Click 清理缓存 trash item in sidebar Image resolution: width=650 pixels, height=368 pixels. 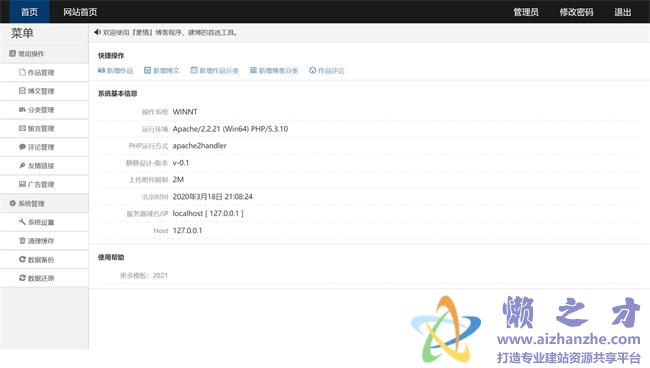(44, 241)
